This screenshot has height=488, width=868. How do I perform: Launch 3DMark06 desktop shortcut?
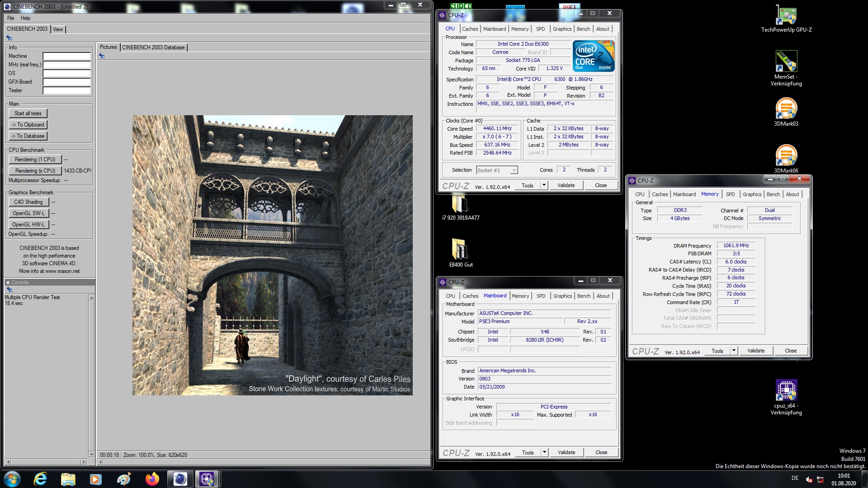click(786, 159)
